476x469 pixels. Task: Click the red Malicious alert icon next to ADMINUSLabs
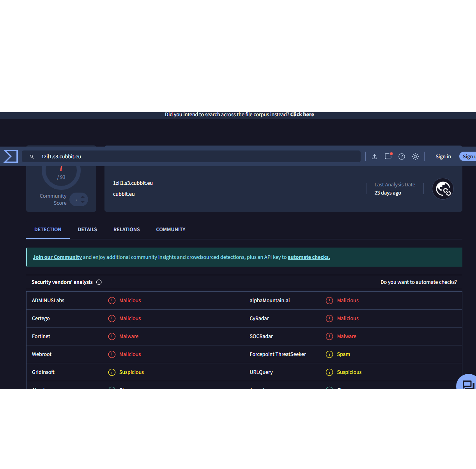(112, 300)
